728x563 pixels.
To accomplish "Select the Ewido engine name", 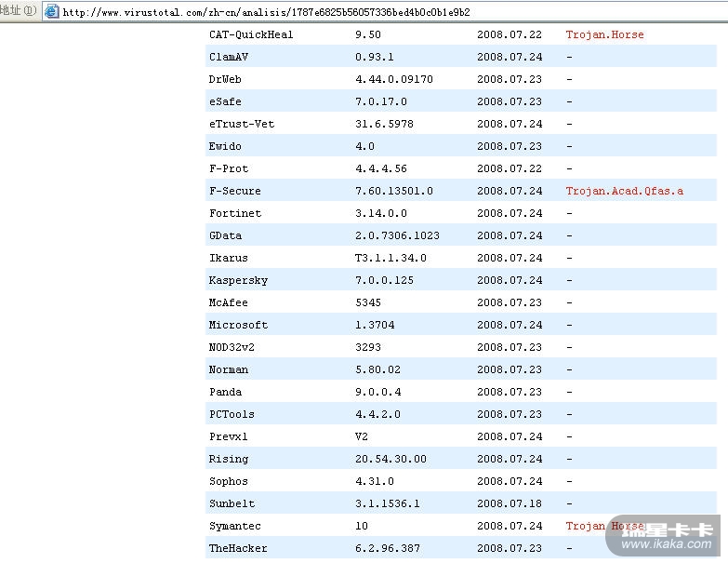I will click(x=225, y=146).
